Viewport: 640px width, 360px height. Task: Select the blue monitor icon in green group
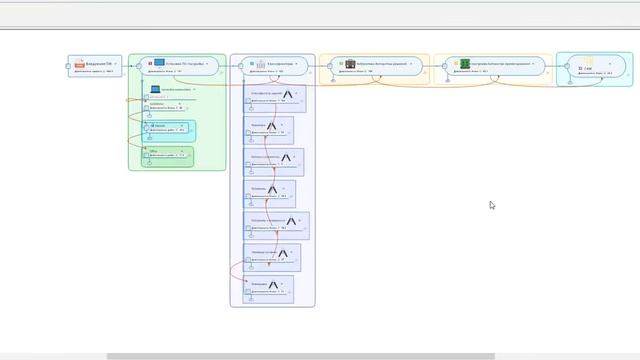point(159,62)
